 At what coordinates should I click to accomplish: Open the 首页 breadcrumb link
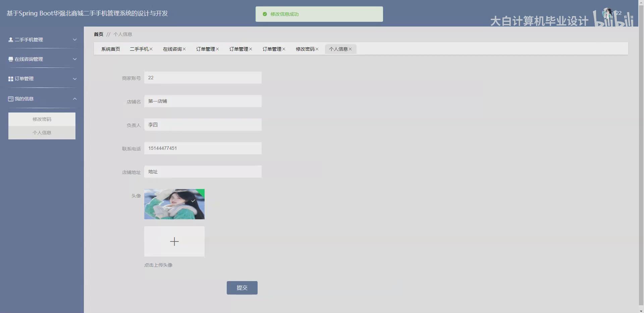click(98, 34)
